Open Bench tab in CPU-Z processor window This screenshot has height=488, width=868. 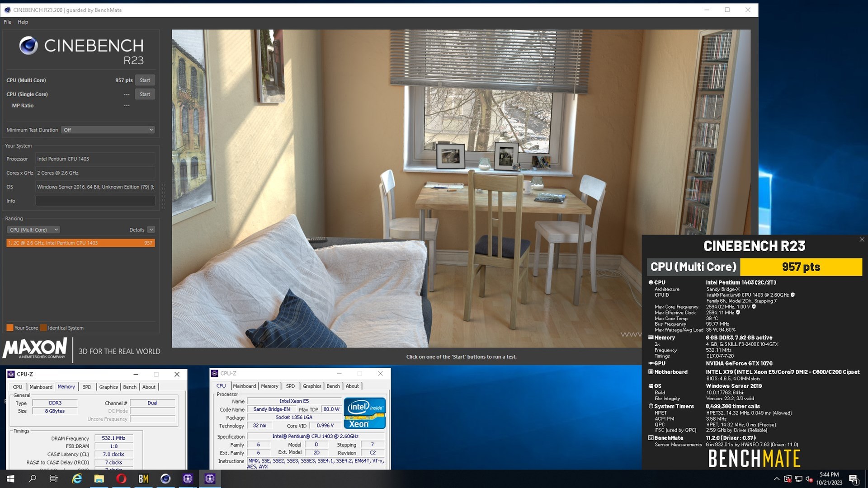coord(333,386)
